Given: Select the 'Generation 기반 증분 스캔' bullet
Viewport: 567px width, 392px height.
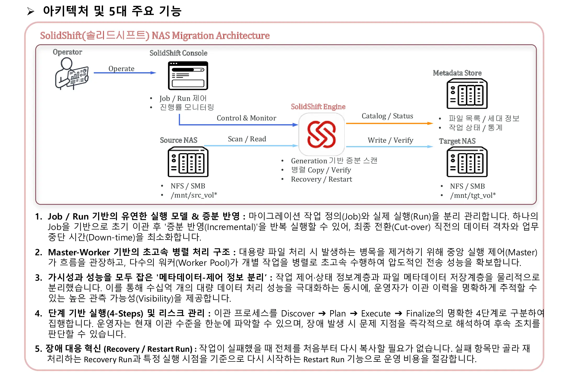Looking at the screenshot, I should pyautogui.click(x=334, y=161).
